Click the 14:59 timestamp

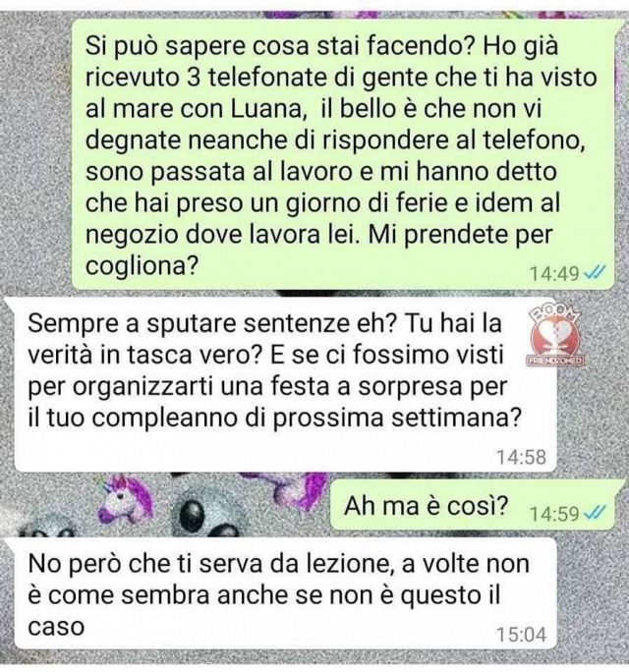pos(554,513)
